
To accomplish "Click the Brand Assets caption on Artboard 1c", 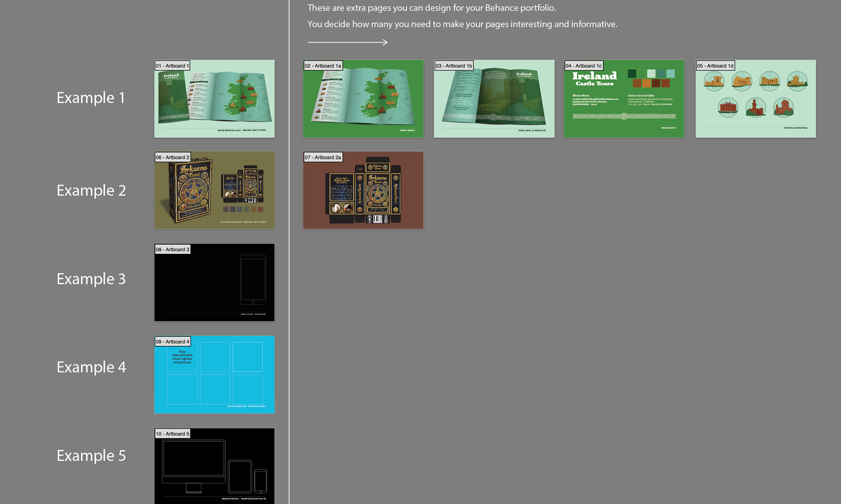I will pyautogui.click(x=669, y=128).
